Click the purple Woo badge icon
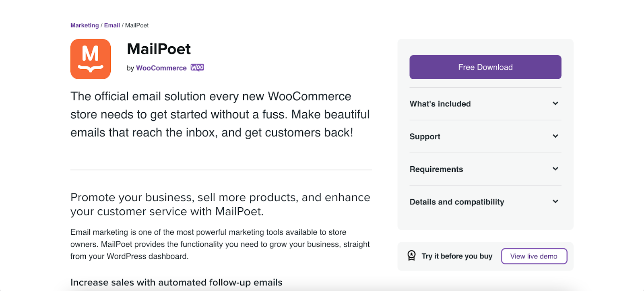Image resolution: width=644 pixels, height=291 pixels. [197, 68]
